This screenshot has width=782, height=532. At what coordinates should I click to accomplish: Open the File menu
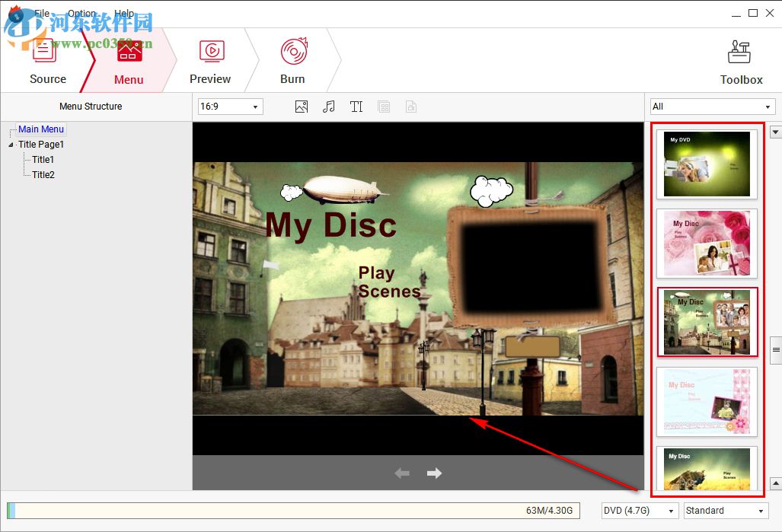tap(42, 13)
